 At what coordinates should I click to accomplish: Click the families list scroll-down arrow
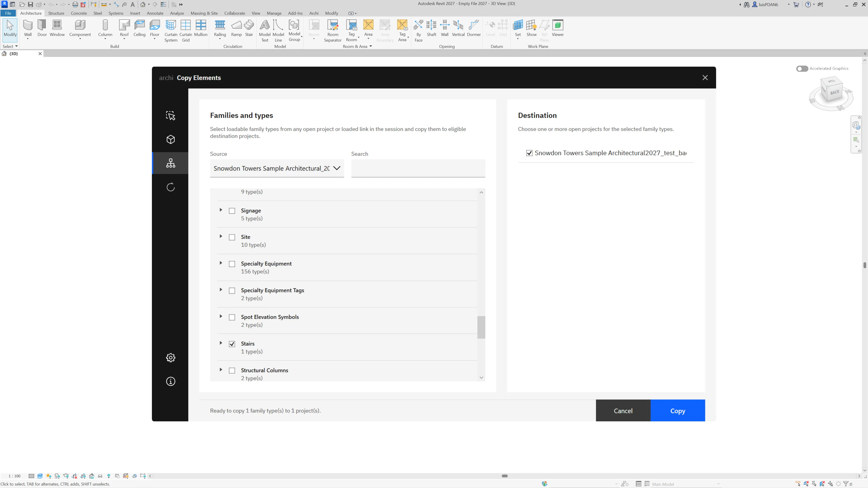coord(481,378)
